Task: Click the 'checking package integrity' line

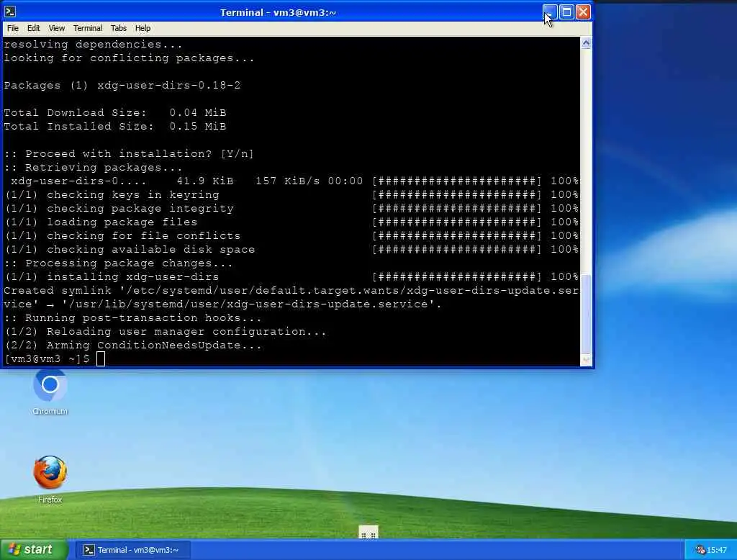Action: (x=291, y=208)
